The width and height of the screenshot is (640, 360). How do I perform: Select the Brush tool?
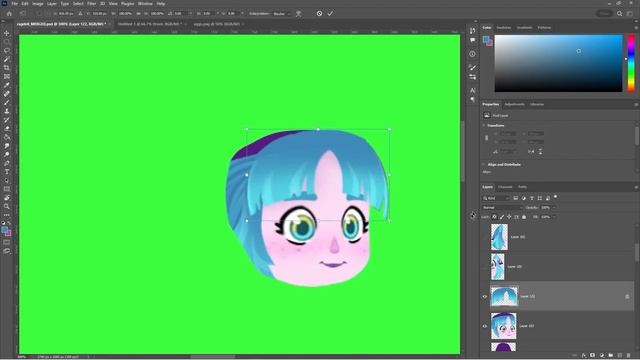(x=7, y=102)
